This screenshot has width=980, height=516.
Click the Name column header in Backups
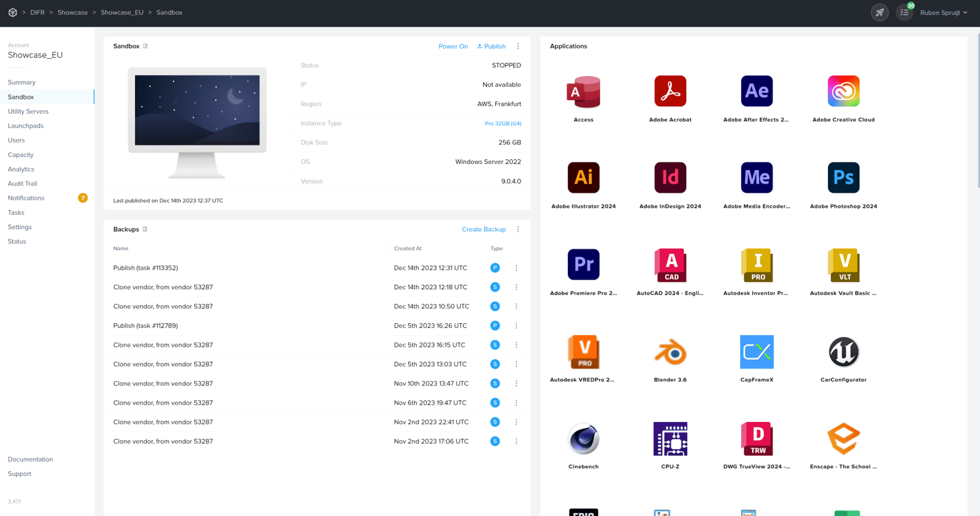[121, 248]
